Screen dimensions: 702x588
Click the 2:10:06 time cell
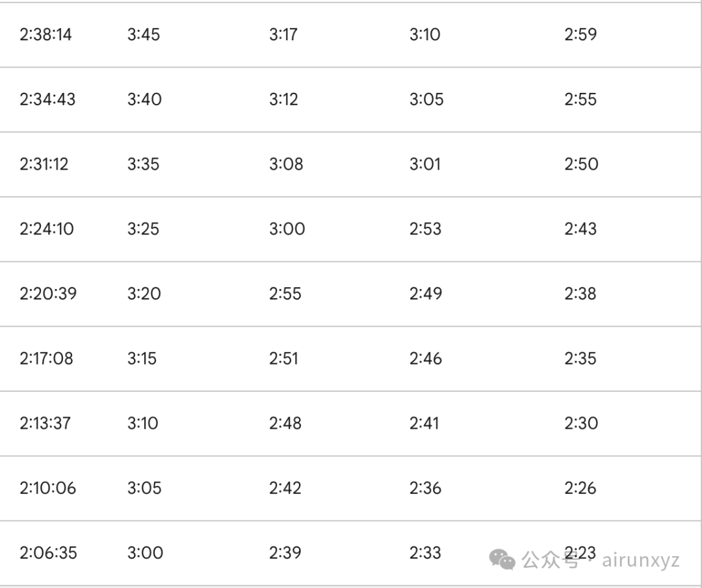point(47,488)
